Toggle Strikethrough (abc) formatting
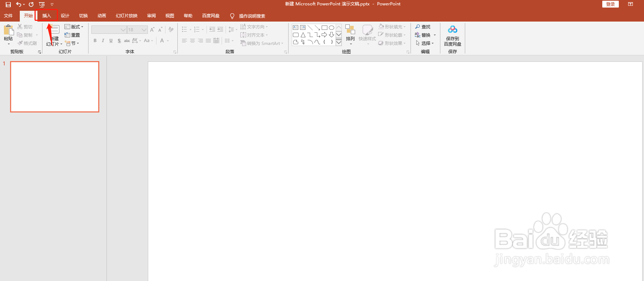644x281 pixels. [x=127, y=41]
